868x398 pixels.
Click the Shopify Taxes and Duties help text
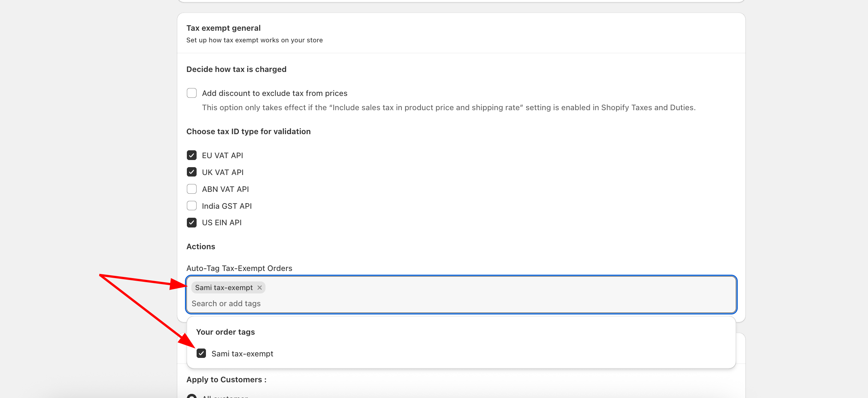click(x=449, y=108)
